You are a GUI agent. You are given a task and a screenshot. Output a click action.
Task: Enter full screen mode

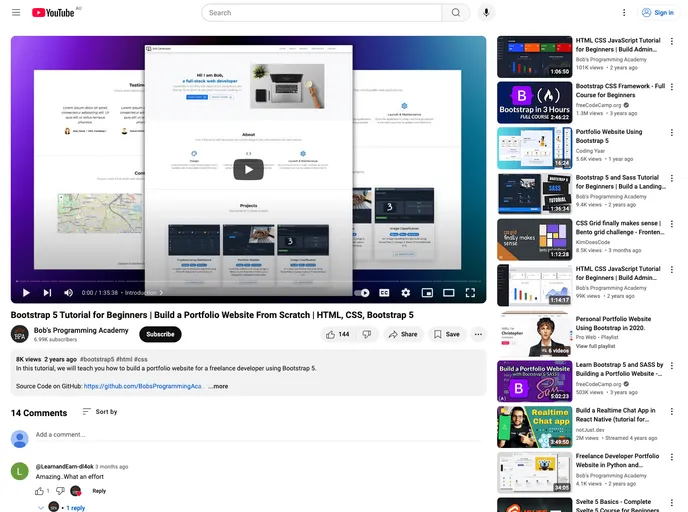click(x=470, y=293)
